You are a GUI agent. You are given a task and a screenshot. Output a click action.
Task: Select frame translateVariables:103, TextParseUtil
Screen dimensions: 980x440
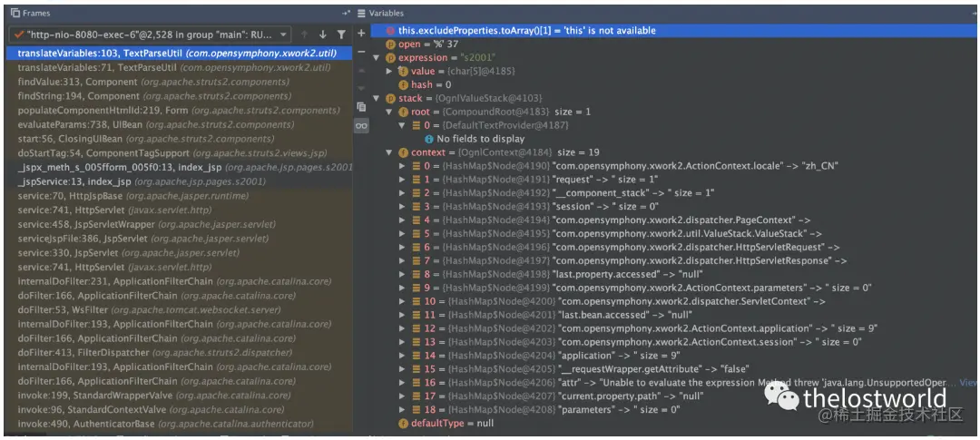(180, 54)
